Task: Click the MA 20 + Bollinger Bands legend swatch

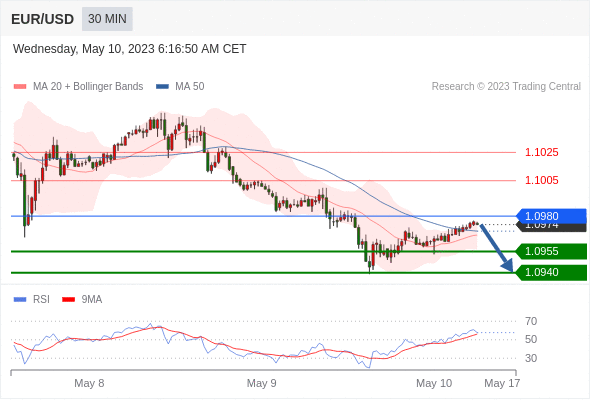Action: (20, 87)
